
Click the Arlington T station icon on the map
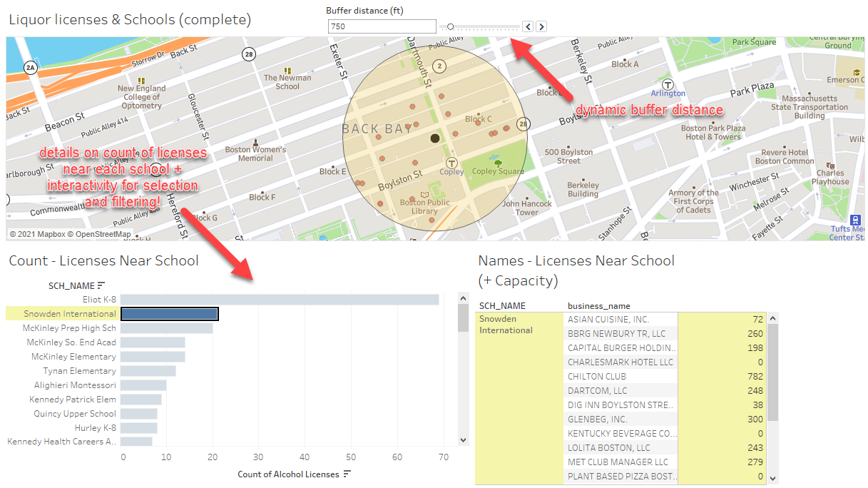666,83
